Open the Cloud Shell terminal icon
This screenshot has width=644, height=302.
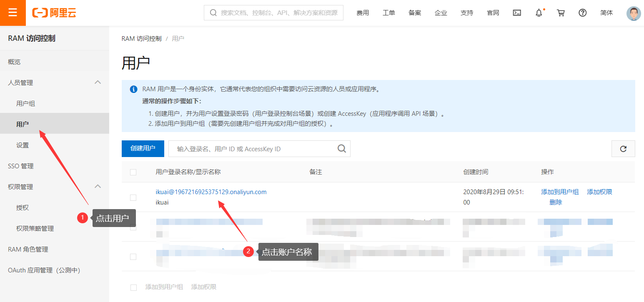tap(517, 13)
